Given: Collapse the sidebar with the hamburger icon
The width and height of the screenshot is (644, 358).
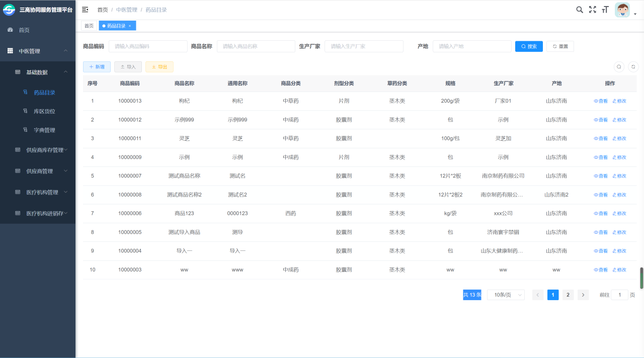Looking at the screenshot, I should [x=85, y=10].
